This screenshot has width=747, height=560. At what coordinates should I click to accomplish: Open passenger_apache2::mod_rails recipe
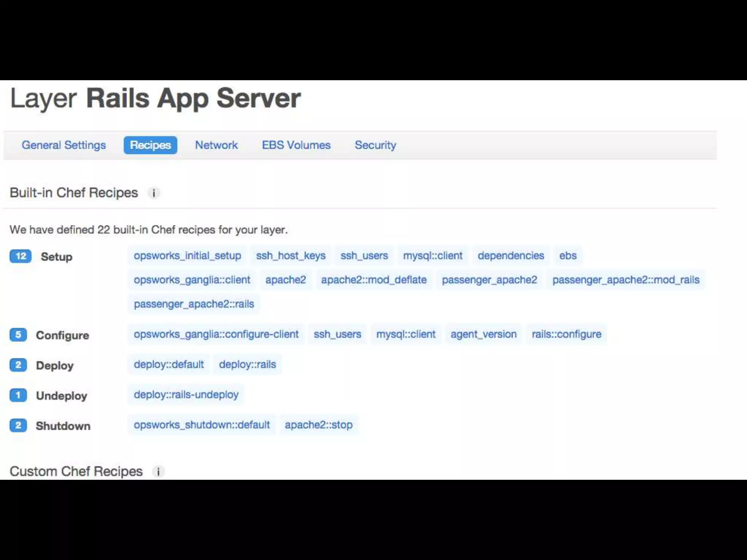pyautogui.click(x=626, y=280)
